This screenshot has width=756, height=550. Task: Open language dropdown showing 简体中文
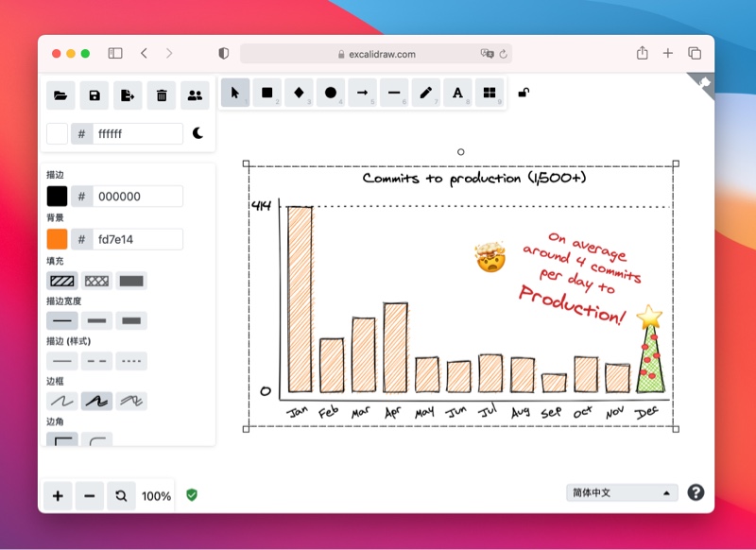coord(622,492)
